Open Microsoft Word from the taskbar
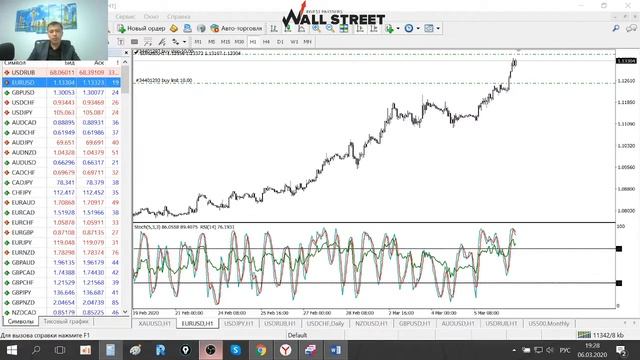 (x=336, y=350)
